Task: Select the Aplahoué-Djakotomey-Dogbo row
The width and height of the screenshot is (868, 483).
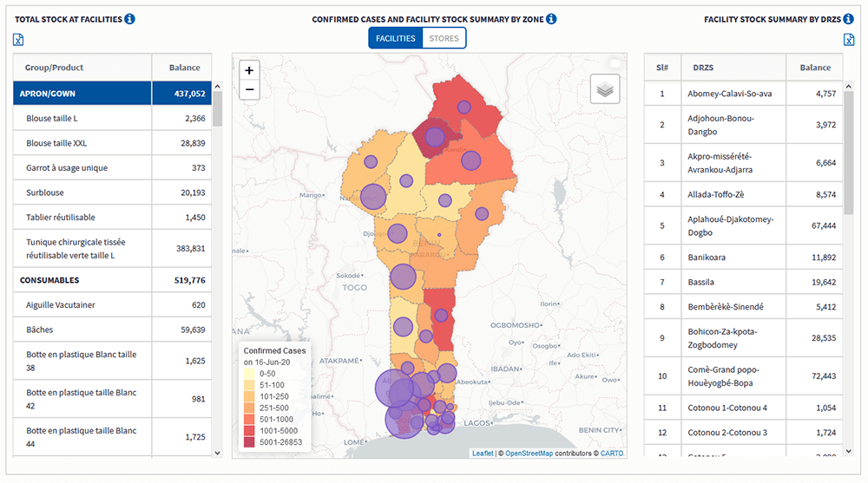Action: tap(730, 225)
